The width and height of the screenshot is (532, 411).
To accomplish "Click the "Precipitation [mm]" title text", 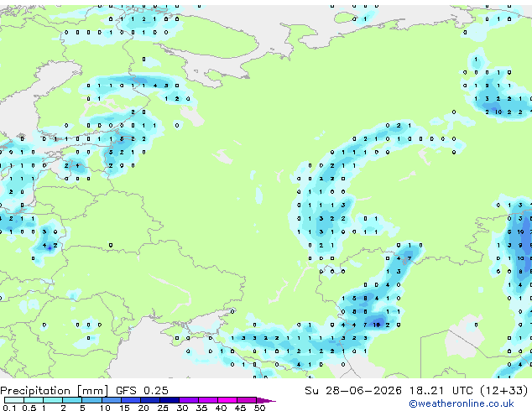I will tap(55, 391).
